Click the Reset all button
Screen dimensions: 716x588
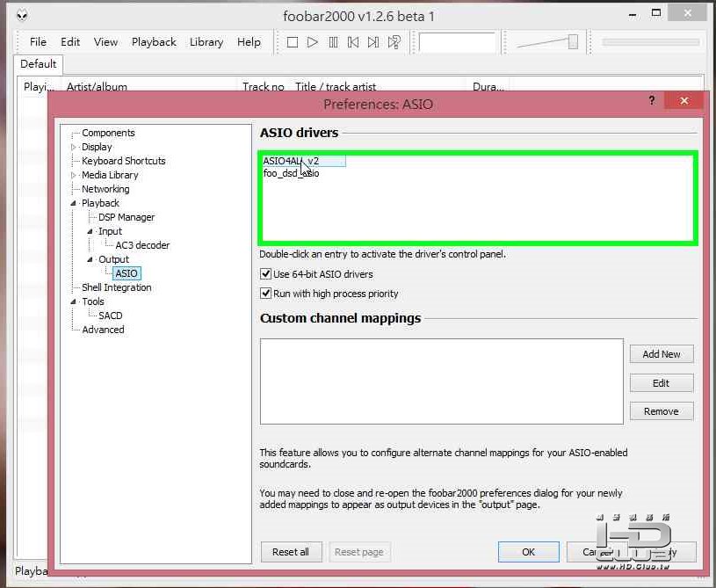(291, 552)
